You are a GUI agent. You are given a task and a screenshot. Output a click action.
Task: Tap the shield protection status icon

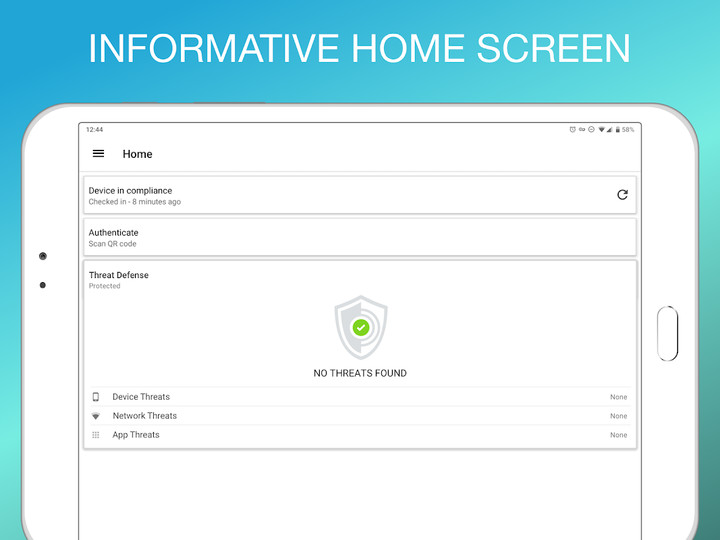(x=360, y=327)
